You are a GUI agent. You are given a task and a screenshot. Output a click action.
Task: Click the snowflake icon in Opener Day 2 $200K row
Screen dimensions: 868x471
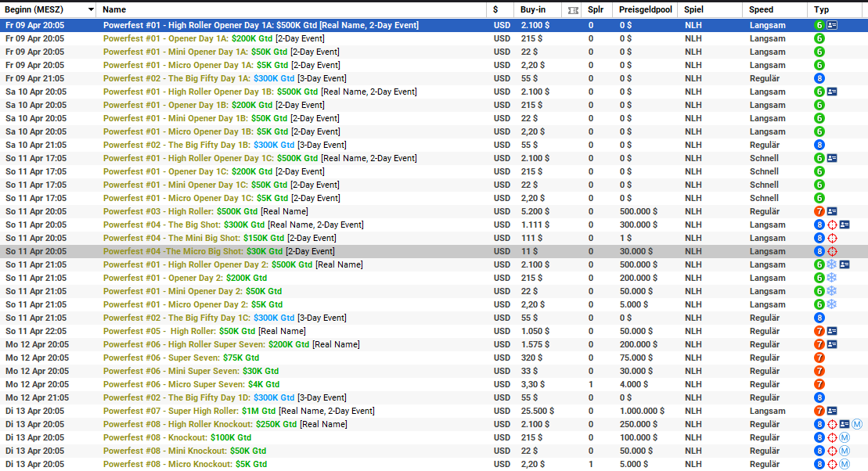pos(832,278)
